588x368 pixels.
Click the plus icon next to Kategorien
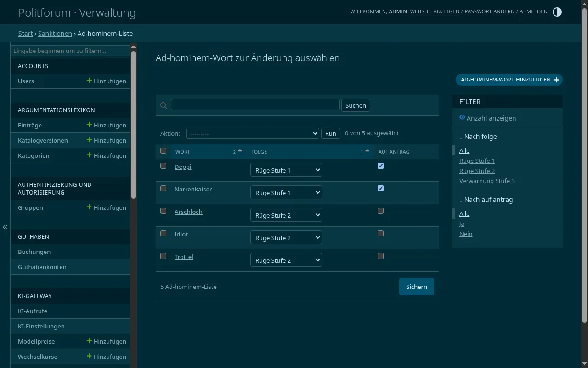tap(90, 155)
